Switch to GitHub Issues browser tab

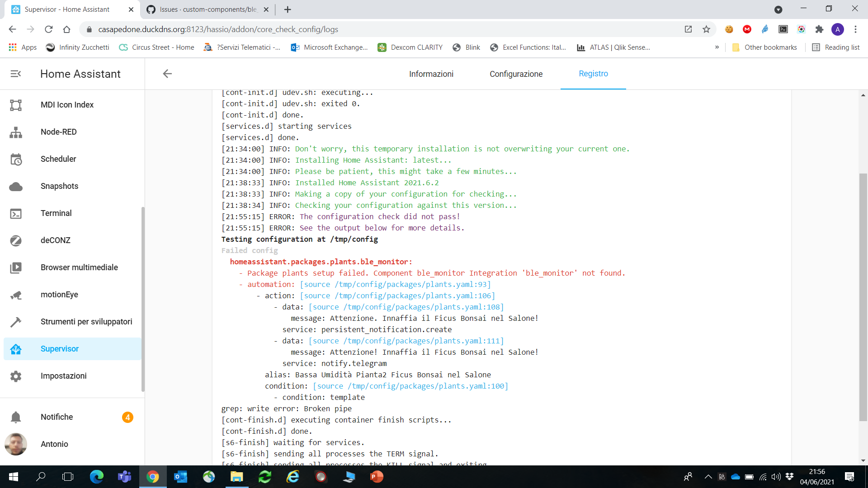pyautogui.click(x=208, y=9)
